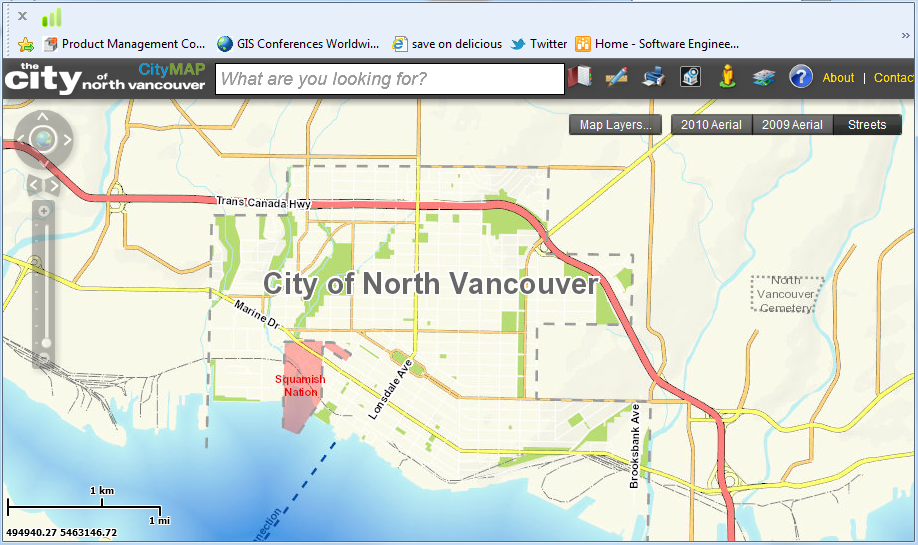Zoom out with the minus button
The width and height of the screenshot is (918, 545).
click(43, 358)
